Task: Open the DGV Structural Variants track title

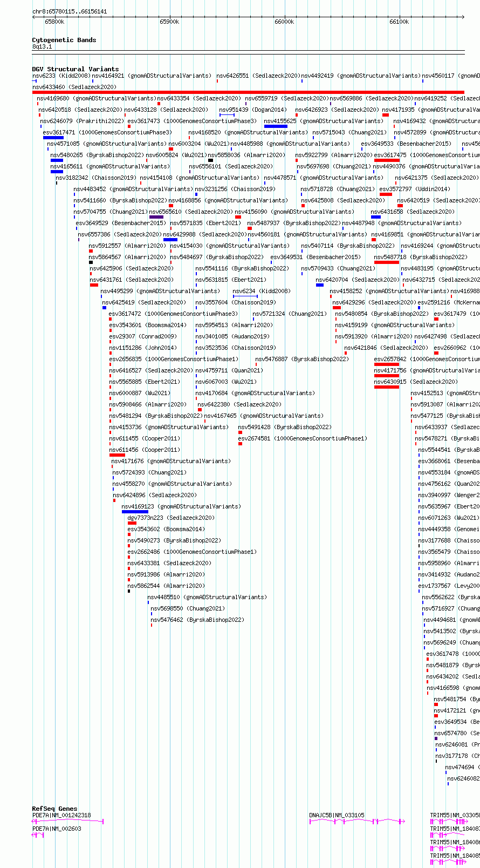Action: coord(76,69)
